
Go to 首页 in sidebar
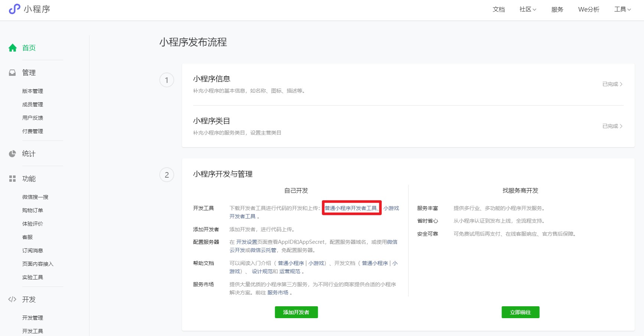point(29,48)
